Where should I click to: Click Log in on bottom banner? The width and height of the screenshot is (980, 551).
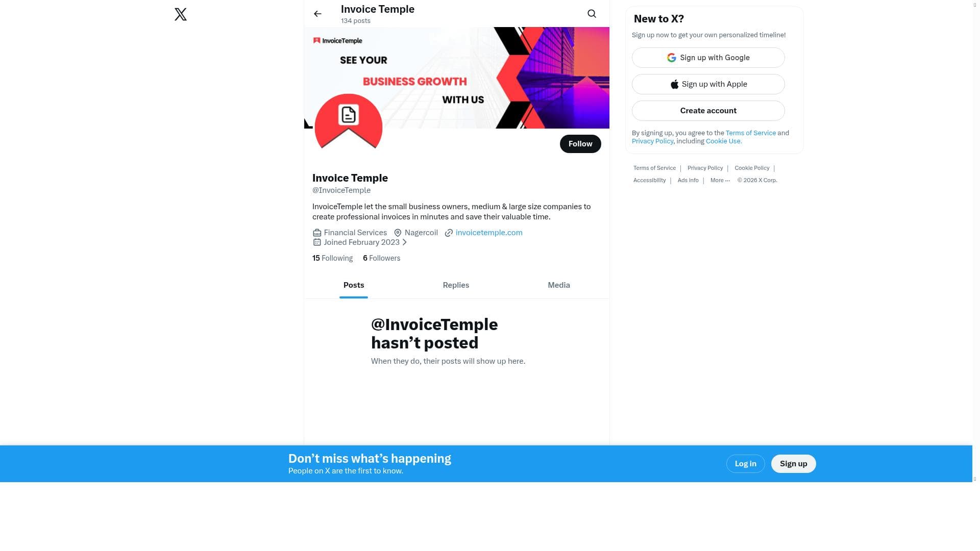click(x=745, y=464)
